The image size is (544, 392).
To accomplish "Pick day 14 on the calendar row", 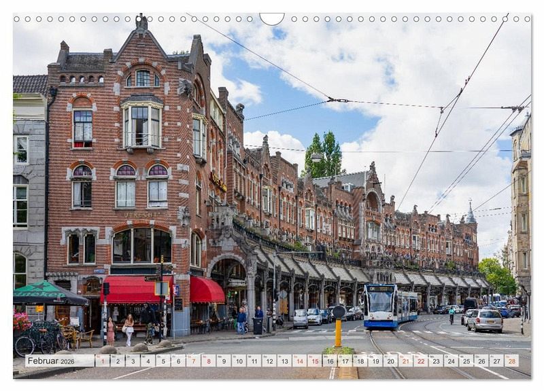I will click(299, 361).
